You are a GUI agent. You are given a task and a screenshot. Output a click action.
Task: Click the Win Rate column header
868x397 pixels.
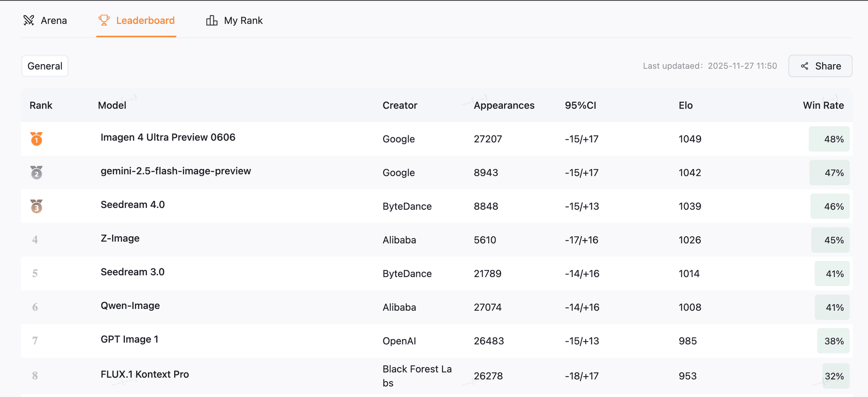823,105
